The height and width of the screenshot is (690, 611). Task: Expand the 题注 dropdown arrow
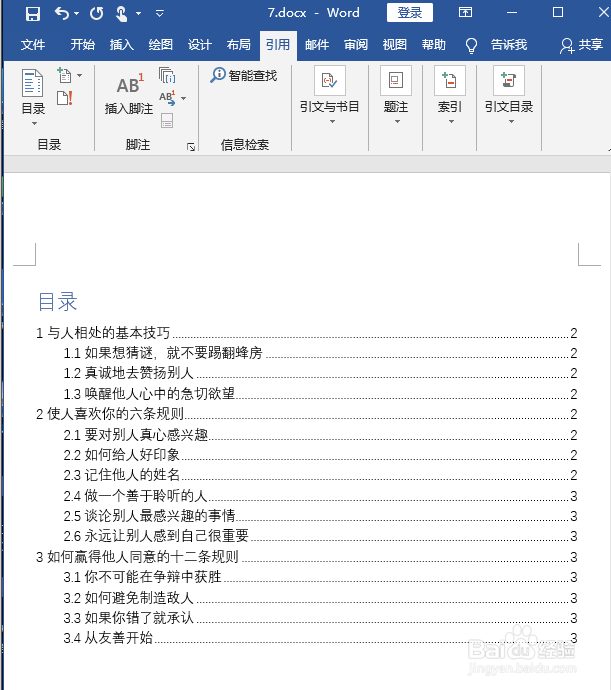click(x=397, y=121)
